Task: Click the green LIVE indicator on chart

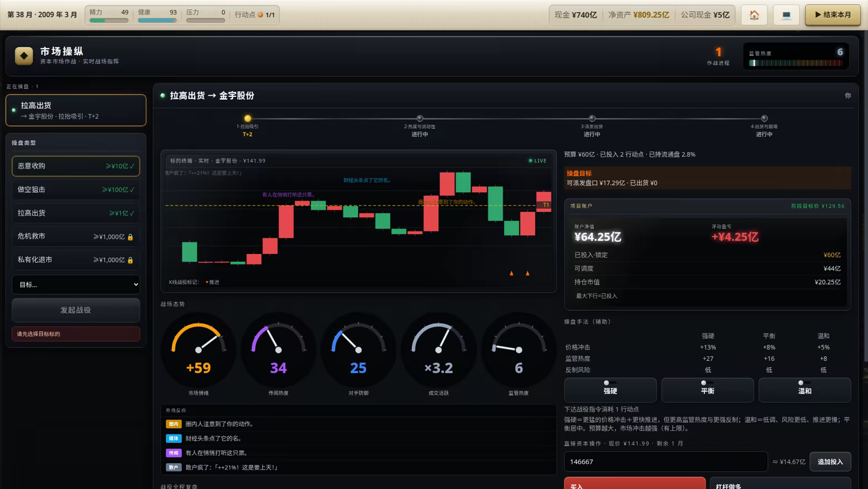Action: [x=537, y=160]
